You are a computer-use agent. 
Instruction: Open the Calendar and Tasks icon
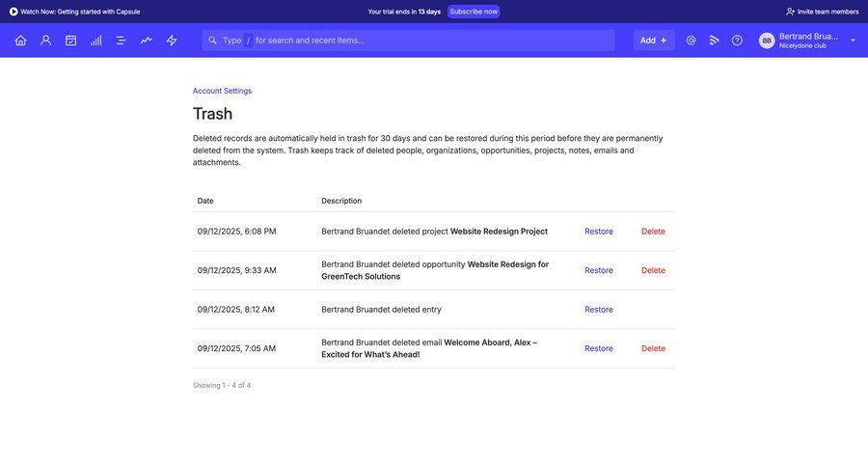(x=70, y=41)
